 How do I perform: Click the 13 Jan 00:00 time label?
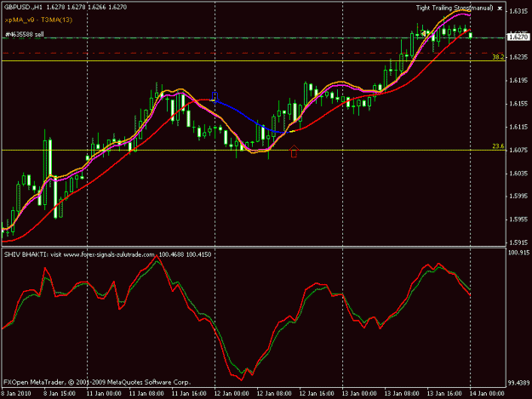[x=359, y=394]
